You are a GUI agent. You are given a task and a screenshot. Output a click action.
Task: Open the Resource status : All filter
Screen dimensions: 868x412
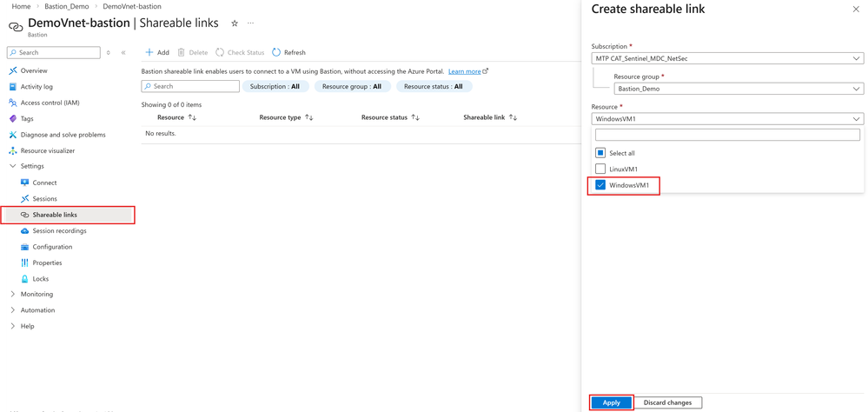pyautogui.click(x=434, y=86)
